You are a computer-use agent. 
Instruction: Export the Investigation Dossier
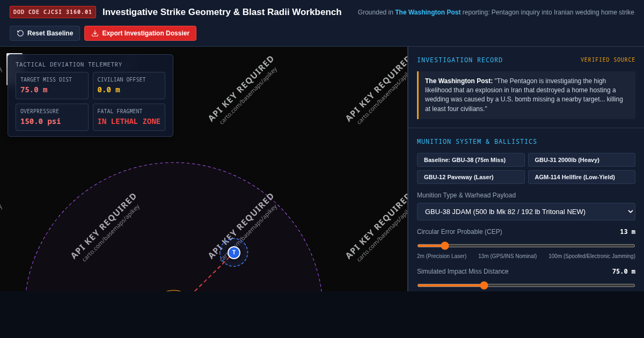(x=140, y=33)
